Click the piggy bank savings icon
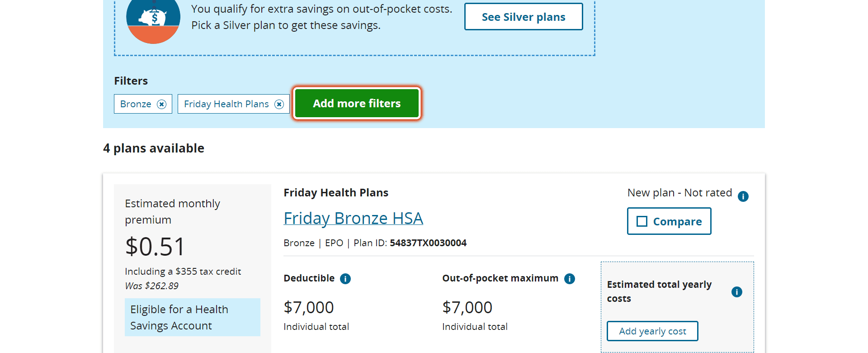Screen dimensions: 868x353 pyautogui.click(x=153, y=18)
